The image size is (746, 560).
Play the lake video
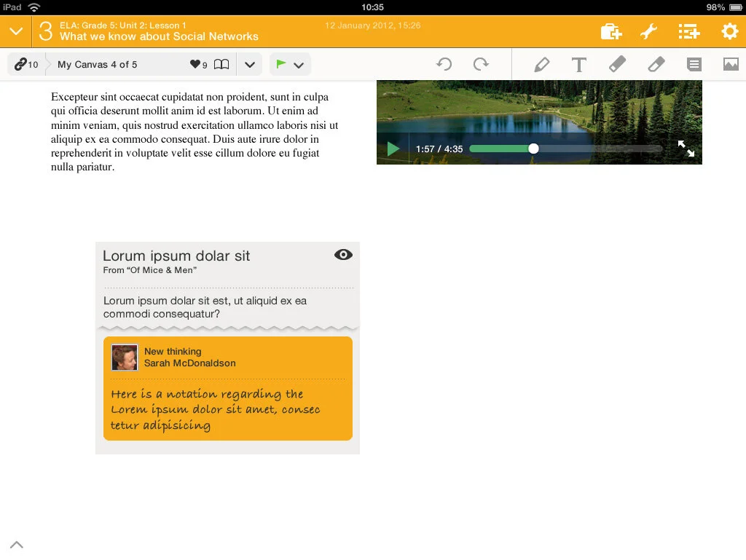393,148
